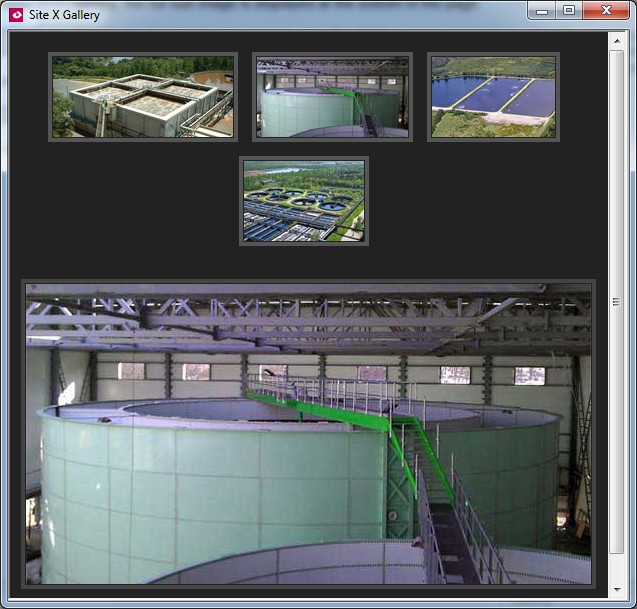Open the concrete settling basins thumbnail
The height and width of the screenshot is (609, 637).
[x=143, y=97]
